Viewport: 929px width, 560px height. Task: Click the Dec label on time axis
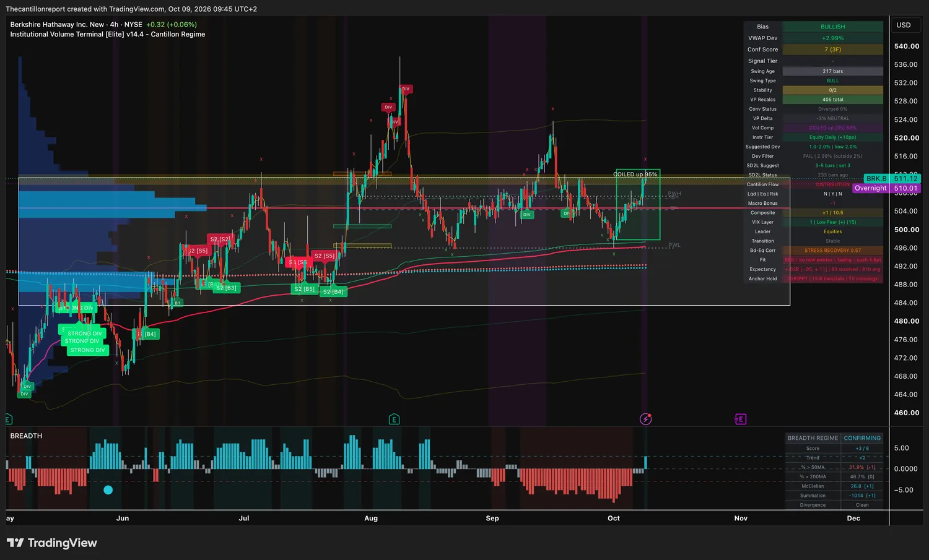pyautogui.click(x=853, y=519)
